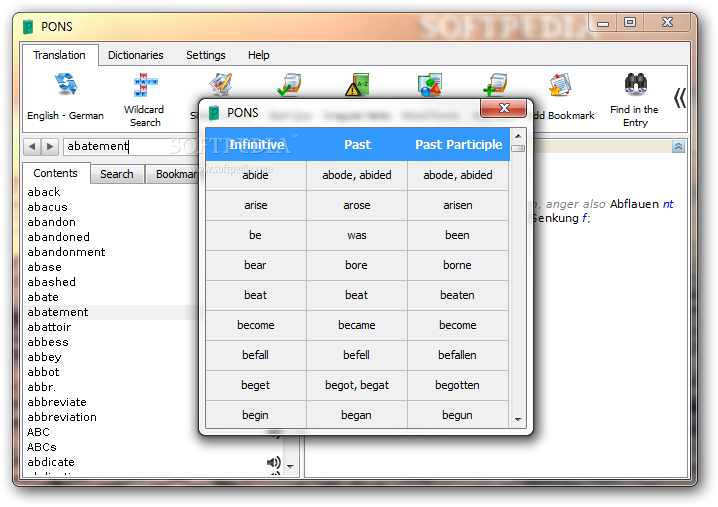The height and width of the screenshot is (507, 718).
Task: Select abate in the word list
Action: pos(43,297)
